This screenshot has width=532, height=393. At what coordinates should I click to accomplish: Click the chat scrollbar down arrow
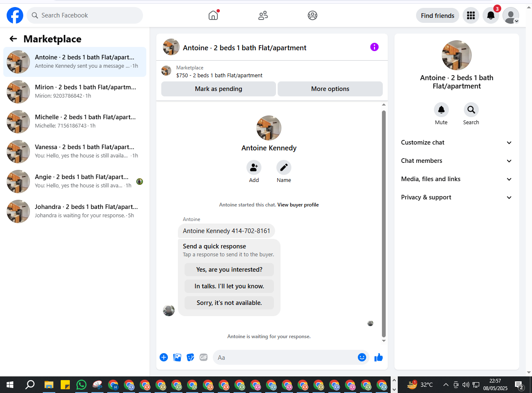(x=384, y=341)
